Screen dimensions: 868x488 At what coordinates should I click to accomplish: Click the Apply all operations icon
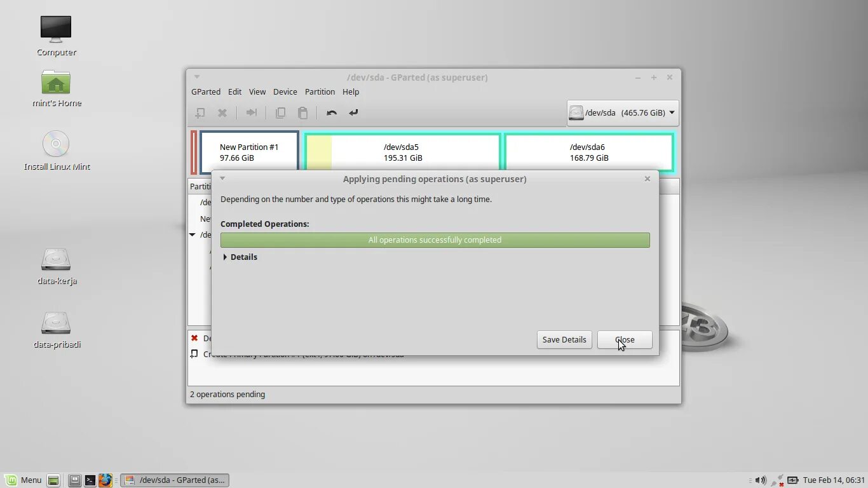353,112
